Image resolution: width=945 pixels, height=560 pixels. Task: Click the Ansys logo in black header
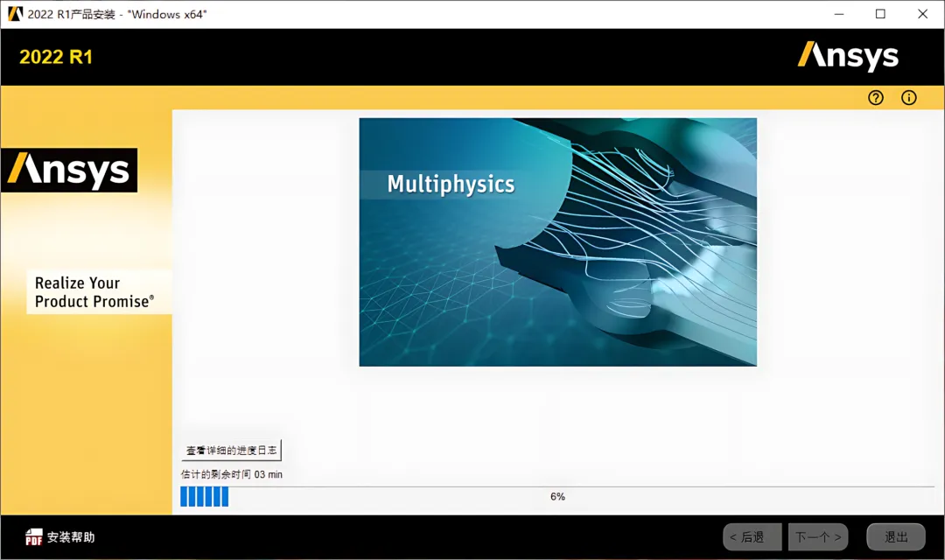(848, 56)
